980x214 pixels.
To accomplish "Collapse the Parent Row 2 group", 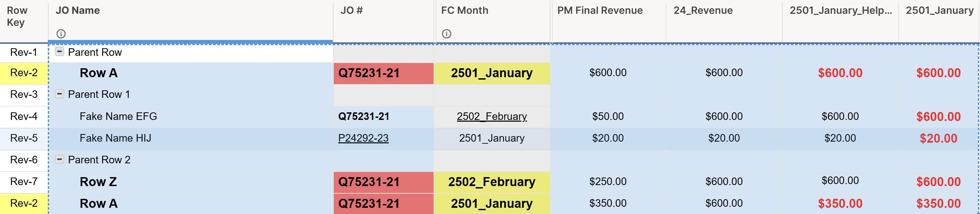I will tap(59, 159).
